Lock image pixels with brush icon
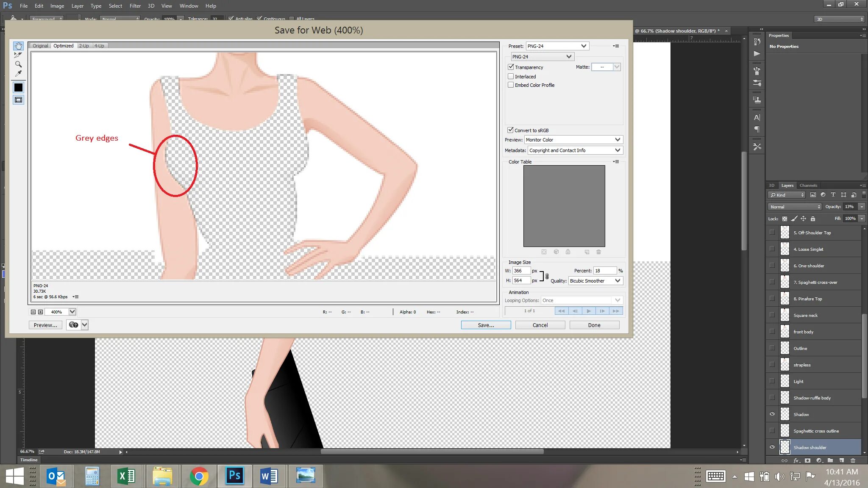Image resolution: width=868 pixels, height=488 pixels. click(794, 219)
